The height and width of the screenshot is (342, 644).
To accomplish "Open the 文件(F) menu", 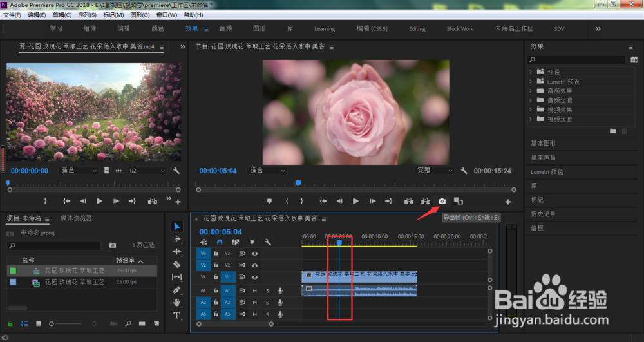I will (x=12, y=15).
